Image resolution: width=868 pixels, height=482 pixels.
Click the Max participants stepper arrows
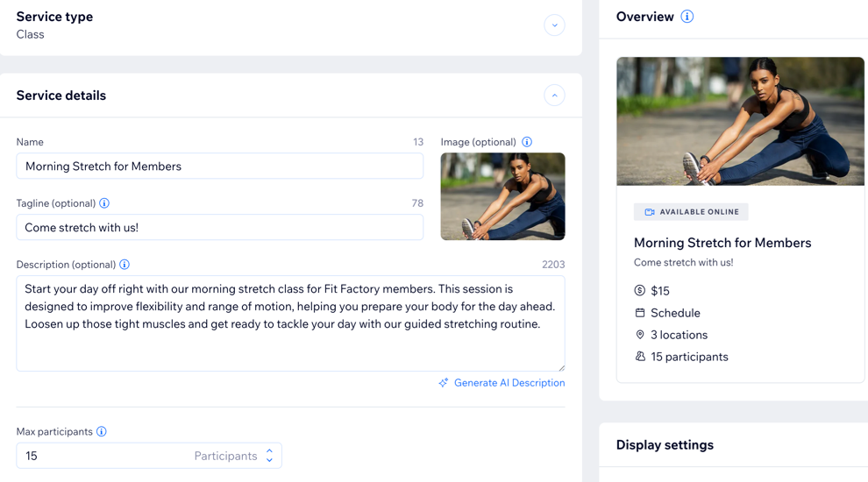[269, 456]
